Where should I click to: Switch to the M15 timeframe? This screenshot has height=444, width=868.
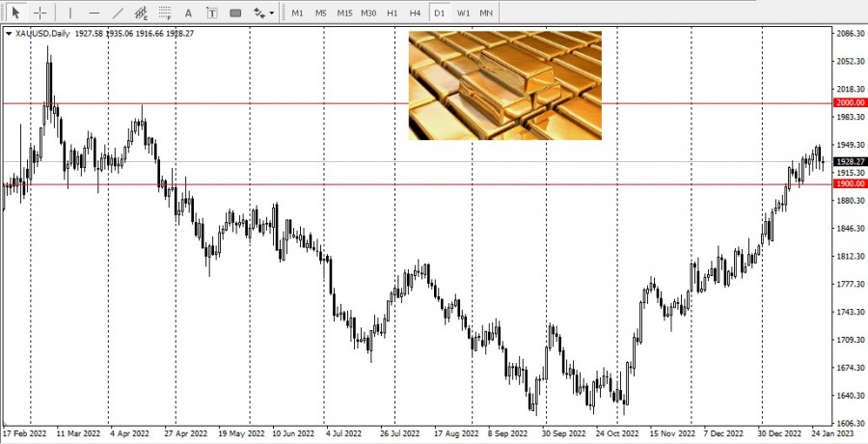click(x=344, y=13)
